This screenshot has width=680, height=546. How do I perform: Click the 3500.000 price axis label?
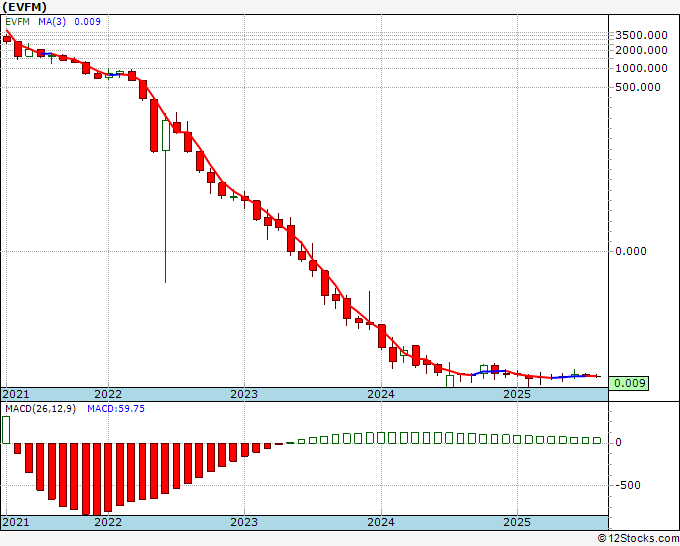click(641, 35)
